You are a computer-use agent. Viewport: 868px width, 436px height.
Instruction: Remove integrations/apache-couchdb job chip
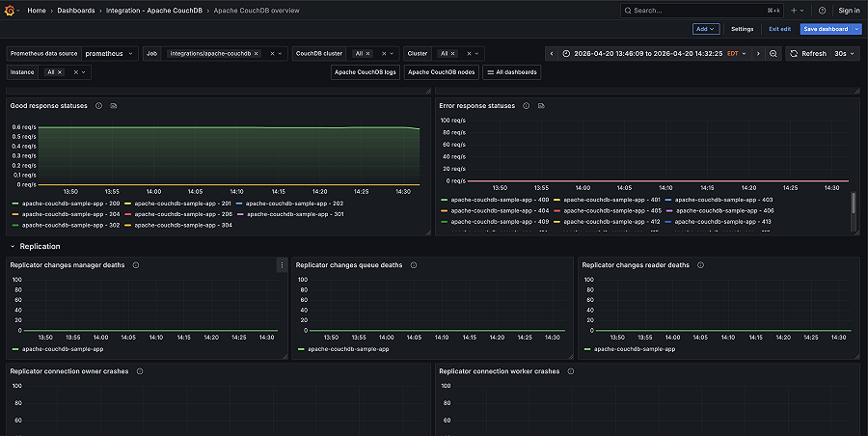pyautogui.click(x=257, y=54)
